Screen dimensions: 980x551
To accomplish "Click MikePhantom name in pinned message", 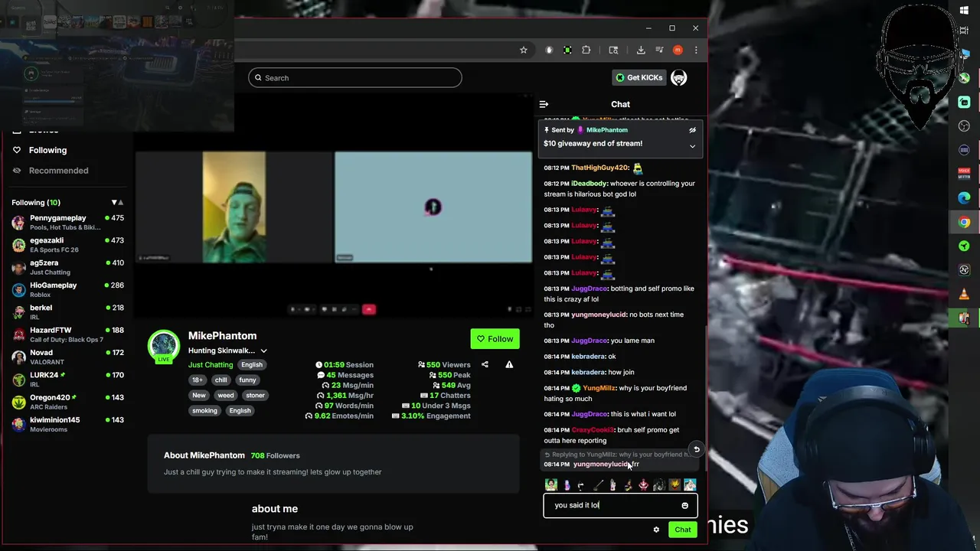I will point(606,130).
